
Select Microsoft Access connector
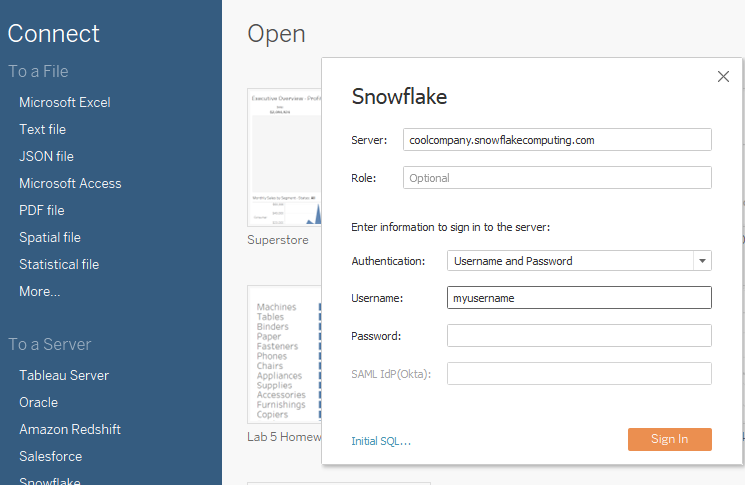coord(70,183)
